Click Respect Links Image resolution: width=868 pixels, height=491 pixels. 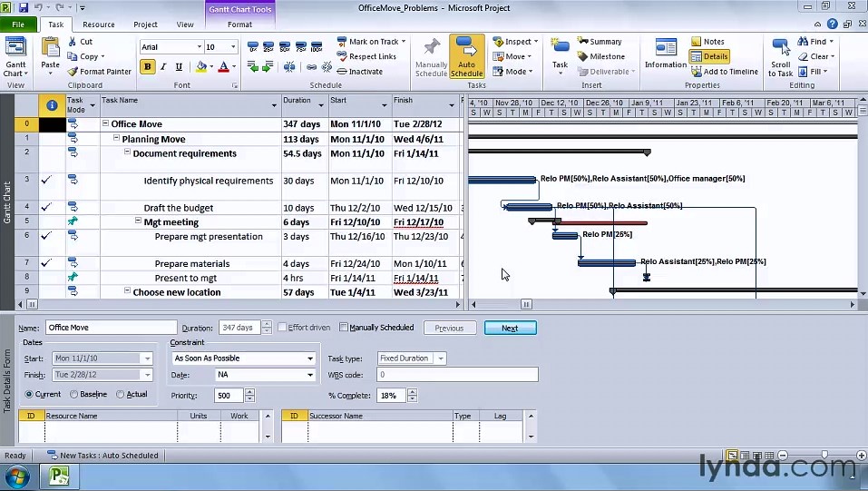[366, 56]
